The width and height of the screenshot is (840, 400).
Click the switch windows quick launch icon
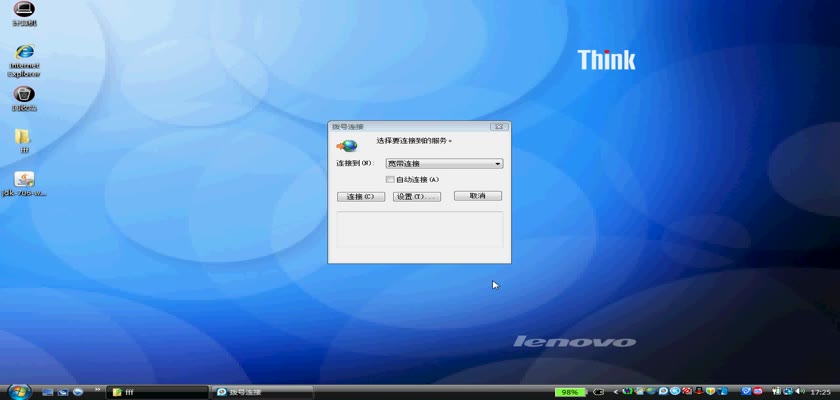(63, 392)
